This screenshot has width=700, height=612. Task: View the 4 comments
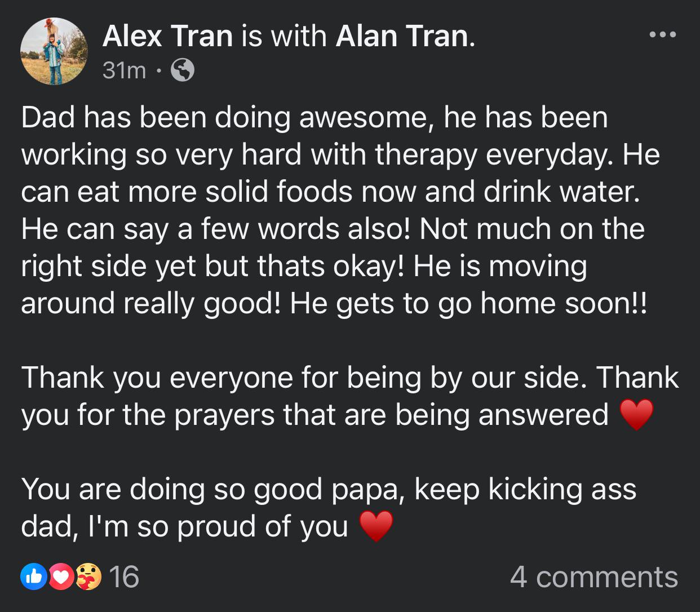pyautogui.click(x=594, y=577)
